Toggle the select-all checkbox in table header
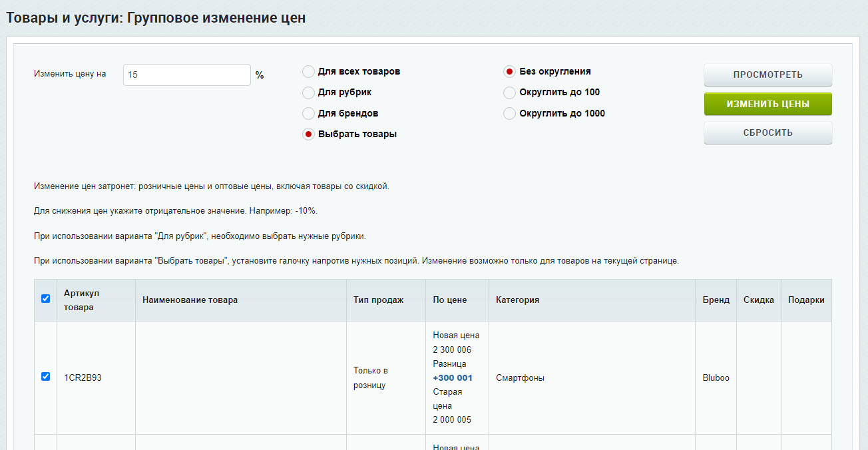Screen dimensions: 868x450 46,299
